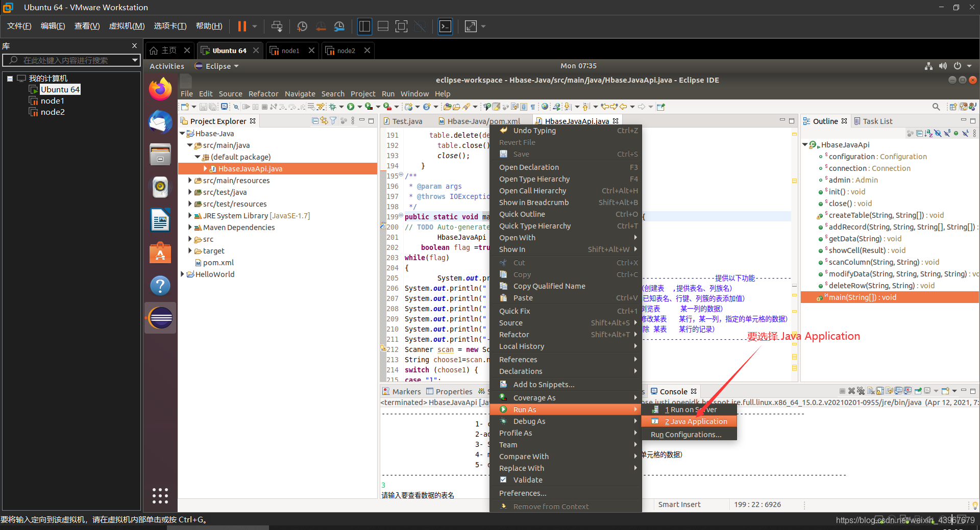Collapse HbaseJavaApi class in Outline

click(x=805, y=144)
